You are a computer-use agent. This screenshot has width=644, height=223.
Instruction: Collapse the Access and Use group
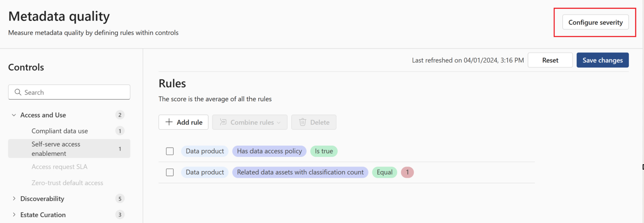pos(14,115)
